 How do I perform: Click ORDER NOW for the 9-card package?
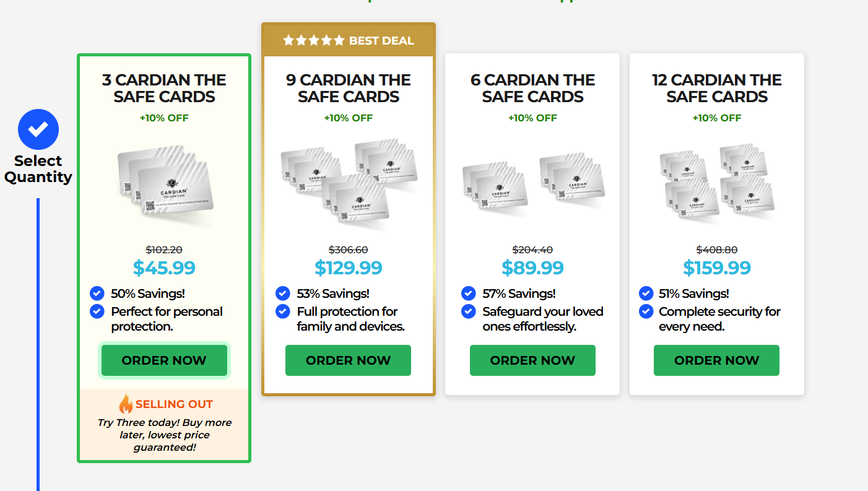(348, 360)
